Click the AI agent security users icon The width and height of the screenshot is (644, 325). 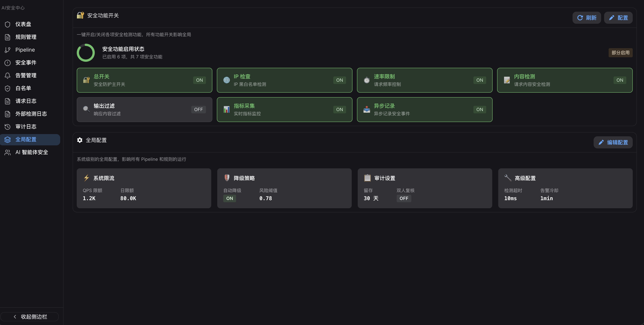[8, 152]
